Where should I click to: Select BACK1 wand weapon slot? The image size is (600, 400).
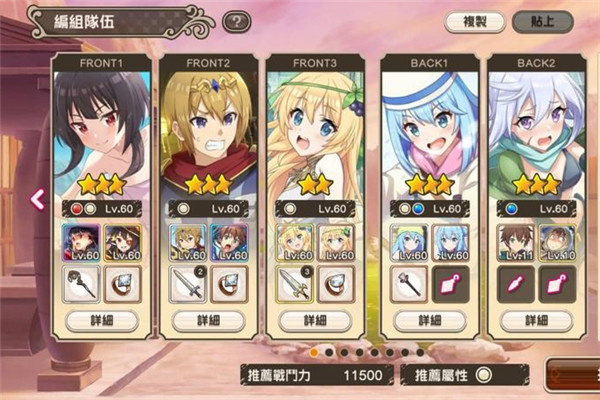point(409,284)
